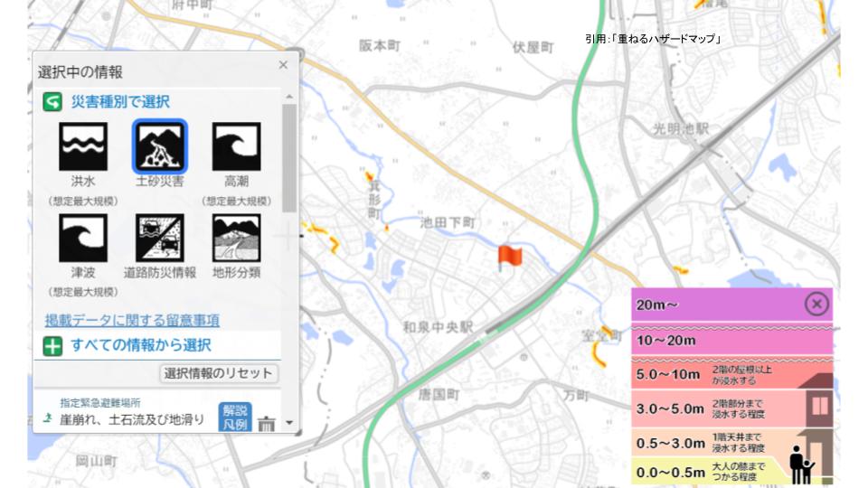Open the すべての情報から選択 section label
This screenshot has width=868, height=488.
tap(141, 345)
